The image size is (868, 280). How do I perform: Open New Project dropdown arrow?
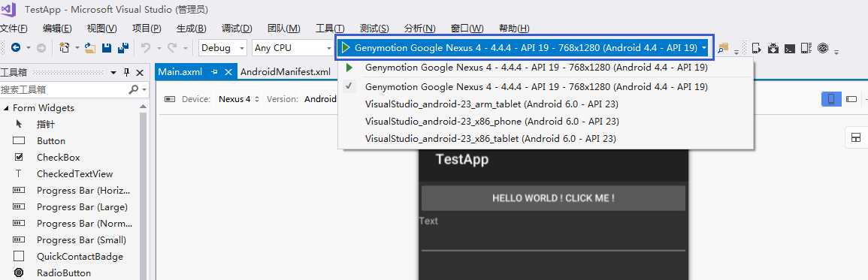pos(77,48)
